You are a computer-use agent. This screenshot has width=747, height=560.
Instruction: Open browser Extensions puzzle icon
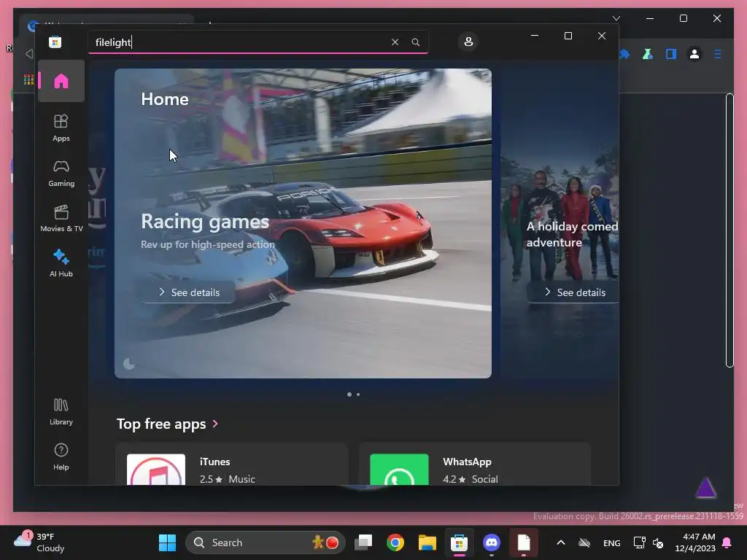[x=624, y=54]
